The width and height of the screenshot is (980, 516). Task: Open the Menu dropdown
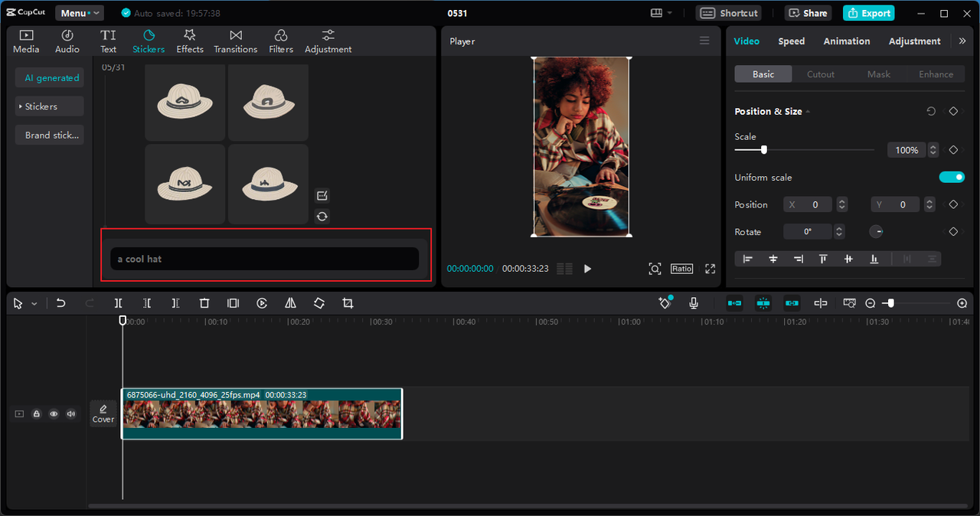[79, 13]
